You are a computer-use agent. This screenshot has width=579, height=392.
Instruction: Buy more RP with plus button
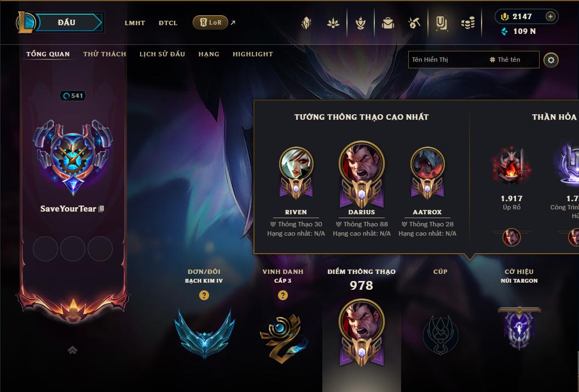click(x=550, y=16)
